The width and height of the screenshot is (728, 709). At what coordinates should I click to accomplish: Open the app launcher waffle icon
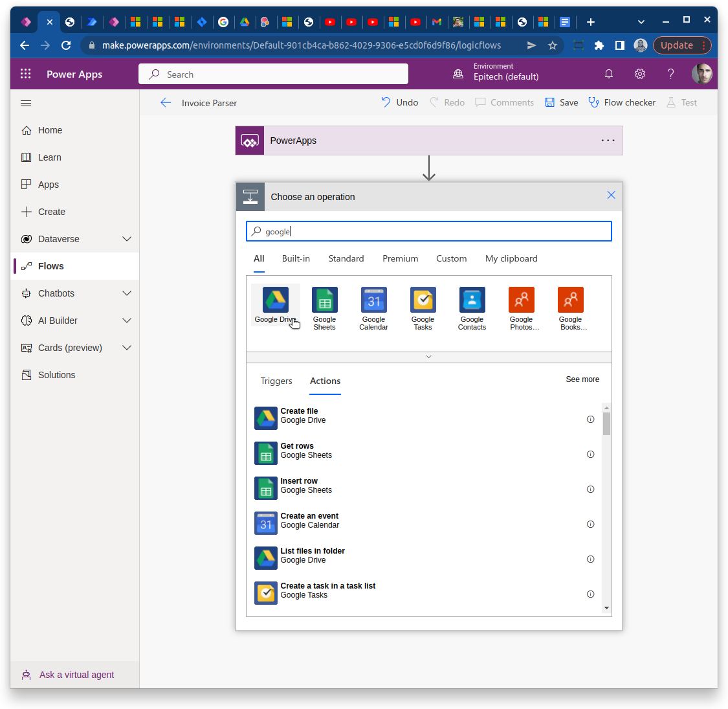click(x=25, y=74)
